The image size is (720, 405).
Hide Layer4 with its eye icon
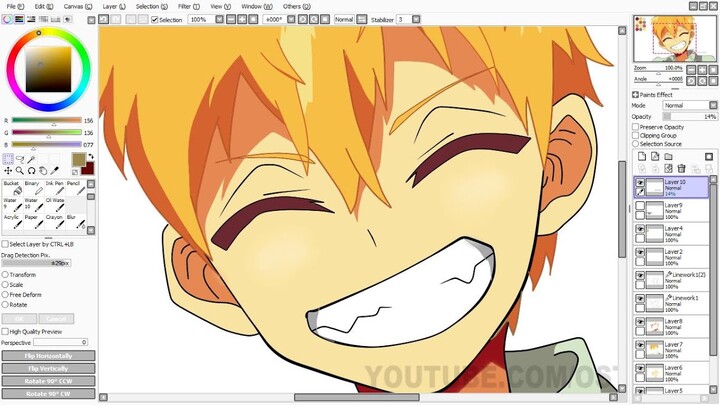[640, 229]
